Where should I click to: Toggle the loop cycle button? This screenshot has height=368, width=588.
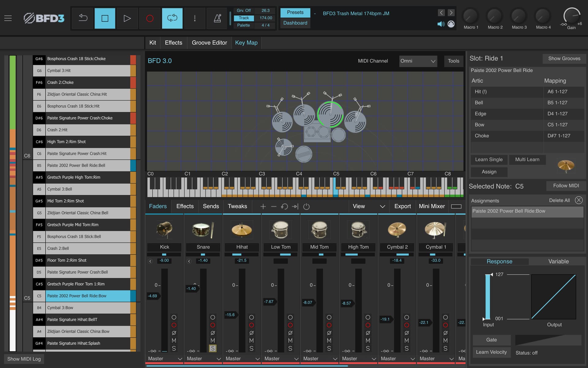tap(172, 18)
